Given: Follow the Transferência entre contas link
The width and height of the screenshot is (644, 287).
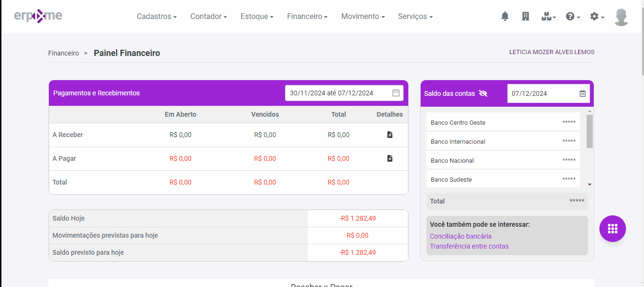Looking at the screenshot, I should pos(469,246).
